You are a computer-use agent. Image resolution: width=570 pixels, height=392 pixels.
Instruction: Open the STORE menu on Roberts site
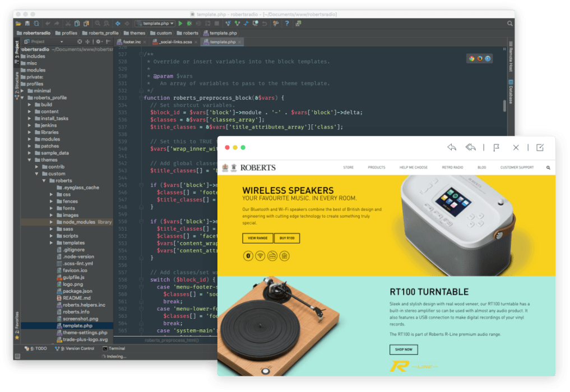click(348, 167)
